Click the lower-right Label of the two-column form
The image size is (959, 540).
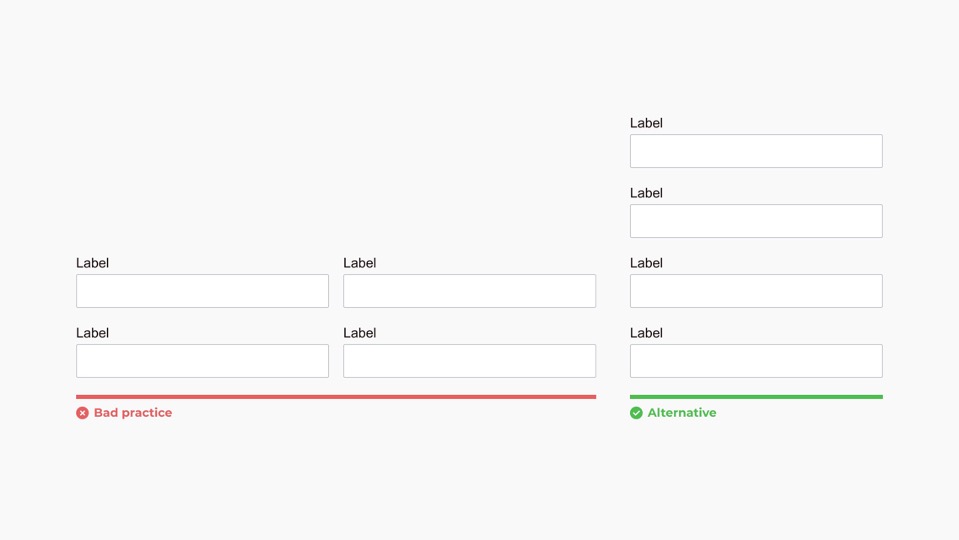(359, 333)
